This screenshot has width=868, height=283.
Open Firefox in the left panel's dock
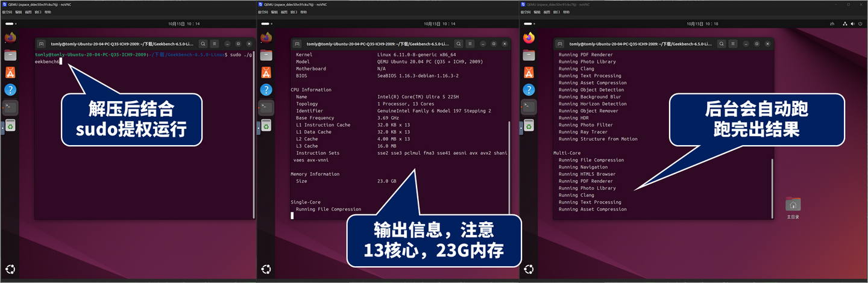[x=10, y=37]
